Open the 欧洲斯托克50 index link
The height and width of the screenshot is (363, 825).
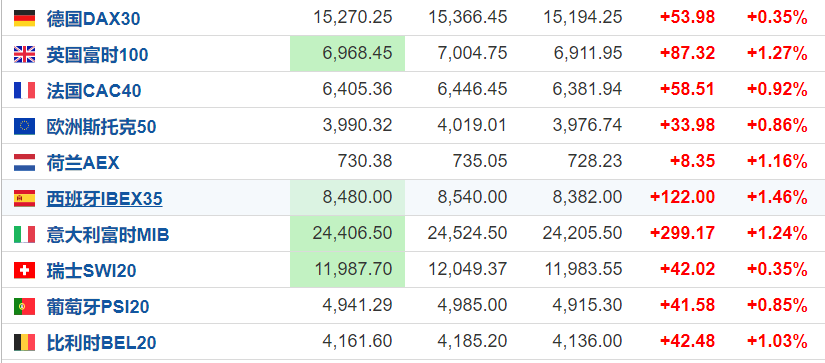pyautogui.click(x=101, y=127)
